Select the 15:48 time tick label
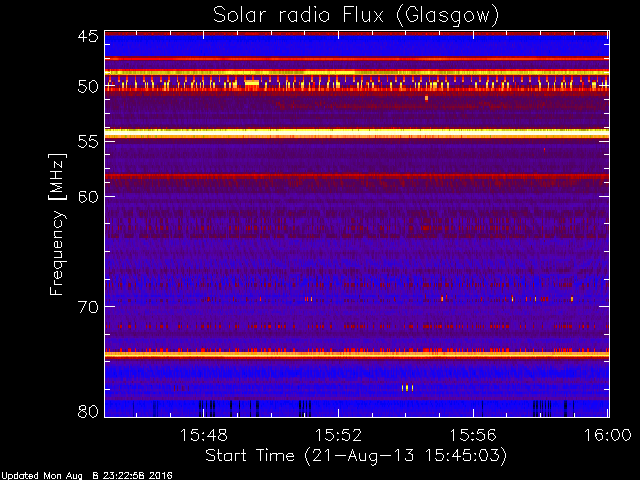This screenshot has height=480, width=640. point(203,436)
